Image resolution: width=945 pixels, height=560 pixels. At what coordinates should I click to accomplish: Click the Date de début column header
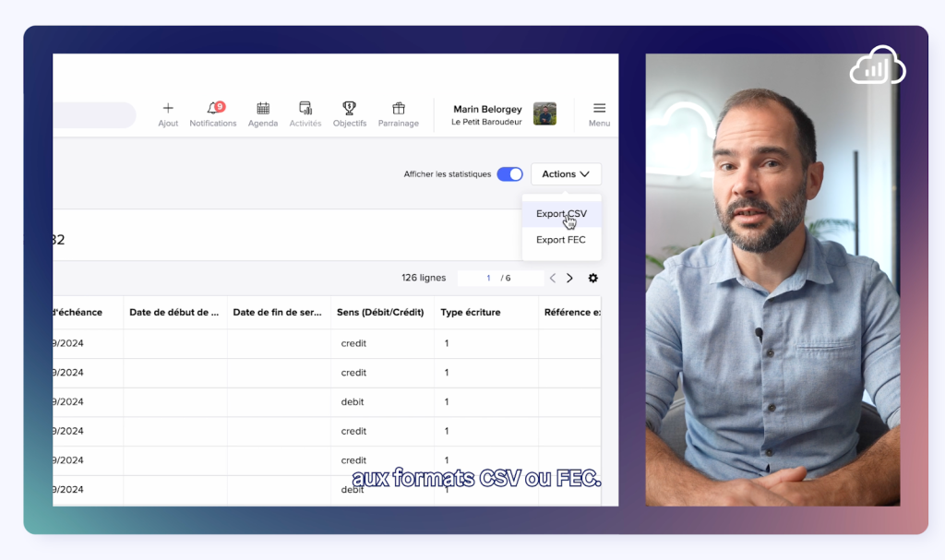pyautogui.click(x=174, y=312)
